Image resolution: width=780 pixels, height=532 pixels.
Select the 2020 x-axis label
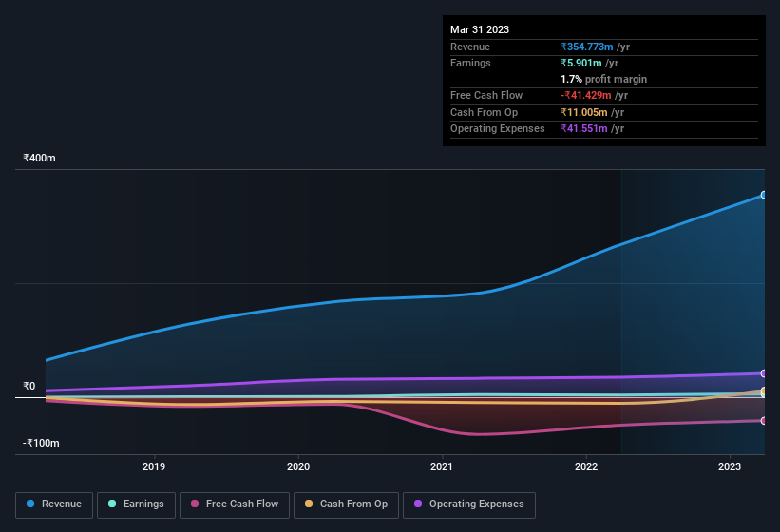click(298, 466)
